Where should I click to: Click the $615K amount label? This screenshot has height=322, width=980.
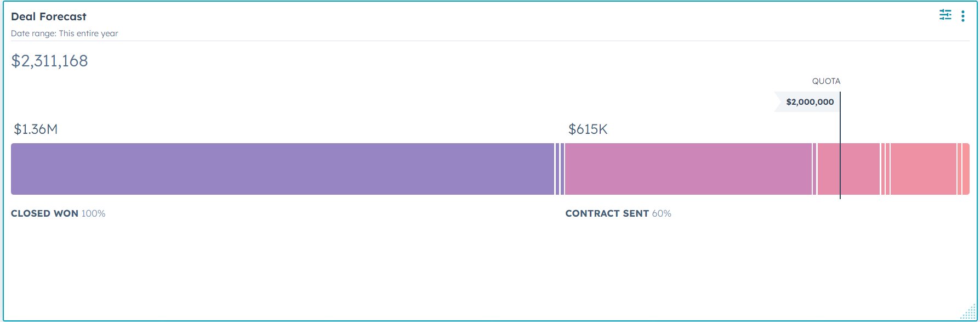click(588, 129)
